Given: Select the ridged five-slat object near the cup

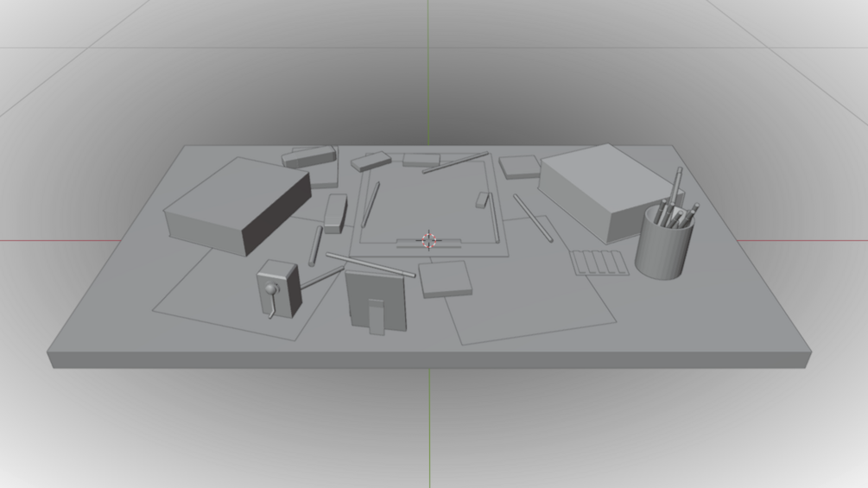Looking at the screenshot, I should click(x=599, y=263).
